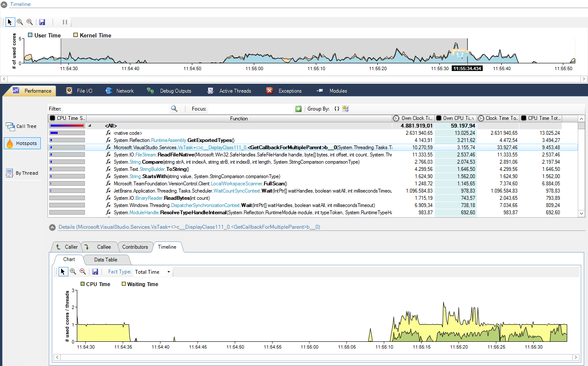Open the Hotspots view with flame icon
The height and width of the screenshot is (366, 588).
pos(22,143)
